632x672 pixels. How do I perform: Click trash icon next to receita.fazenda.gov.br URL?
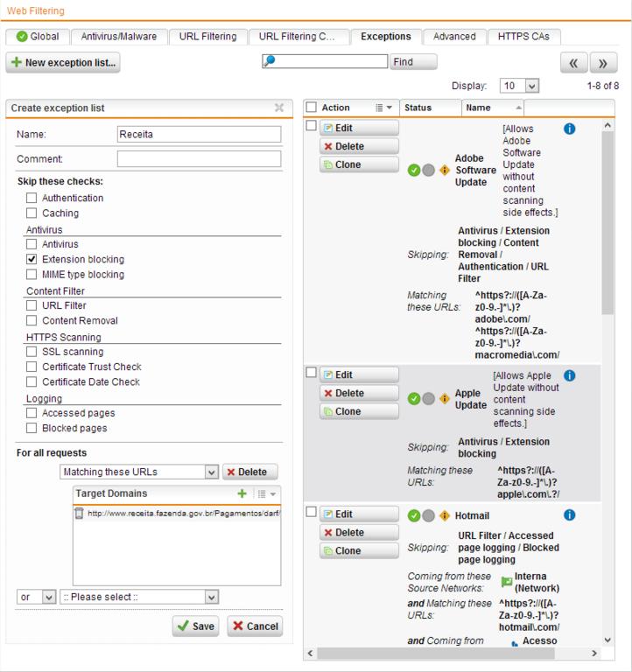point(79,513)
